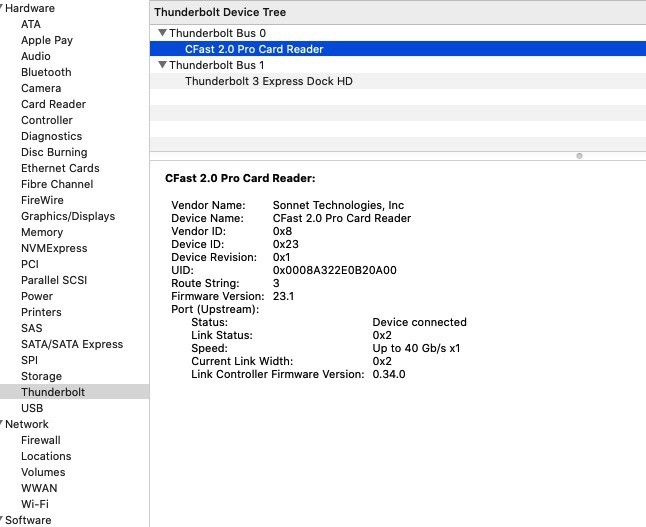The width and height of the screenshot is (646, 527).
Task: Show Ethernet Cards information
Action: pyautogui.click(x=60, y=168)
